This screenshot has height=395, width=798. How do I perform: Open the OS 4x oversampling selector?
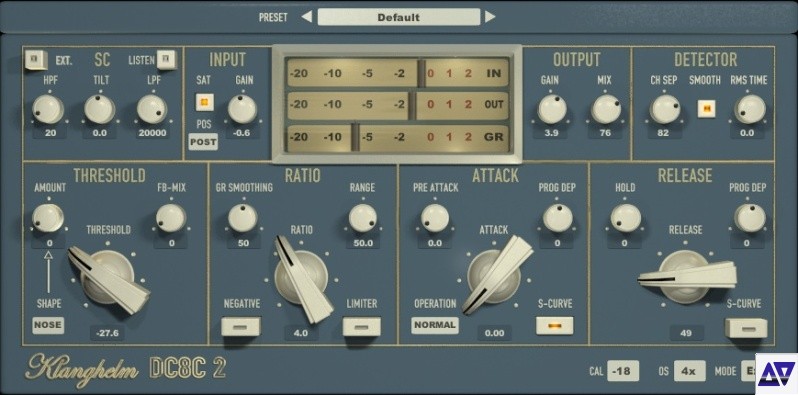[x=690, y=371]
